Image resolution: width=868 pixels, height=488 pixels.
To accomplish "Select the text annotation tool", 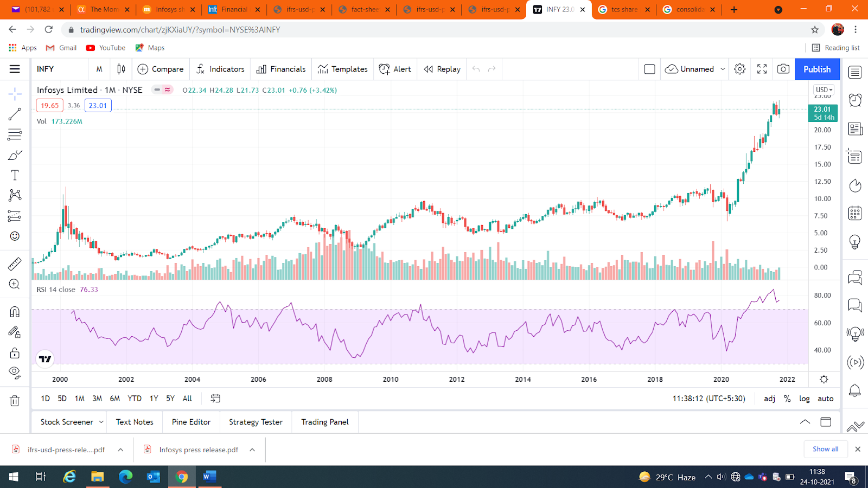I will click(x=15, y=175).
